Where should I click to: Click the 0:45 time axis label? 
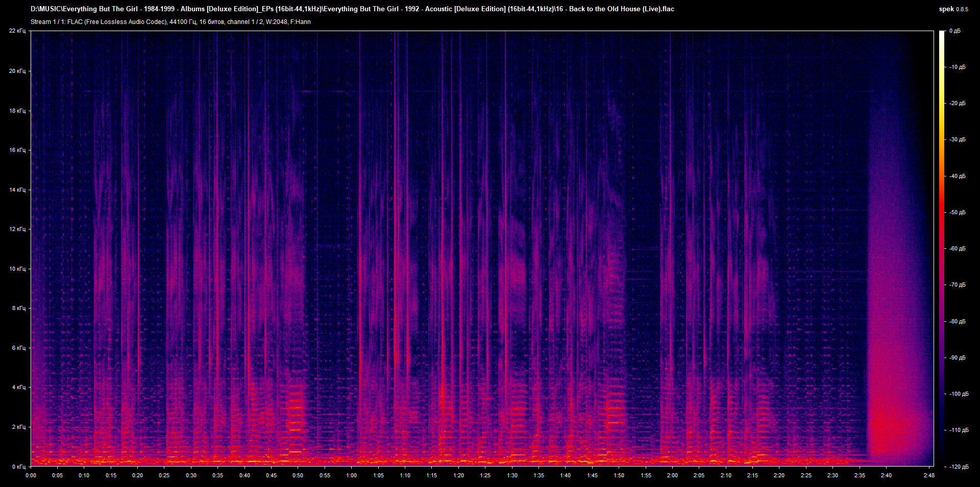tap(272, 475)
